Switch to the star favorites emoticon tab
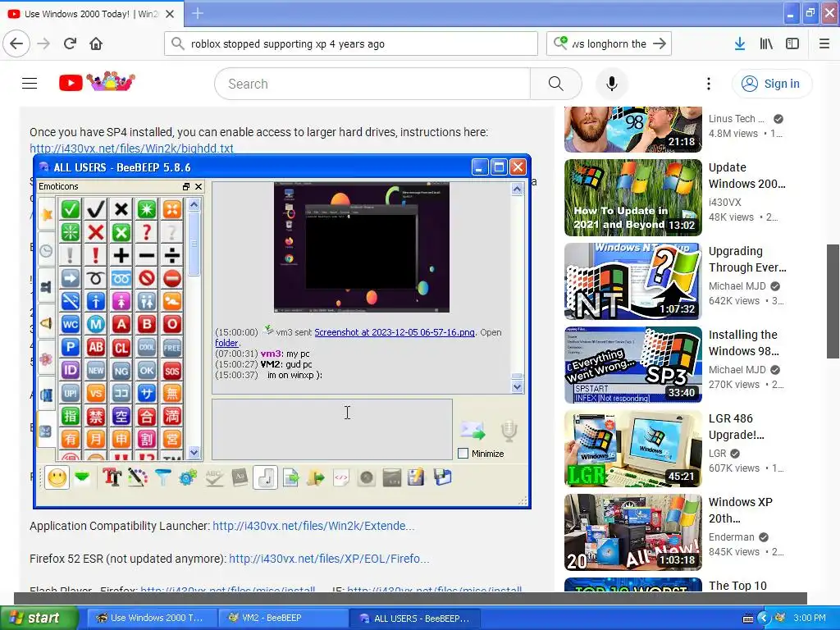840x630 pixels. [47, 215]
